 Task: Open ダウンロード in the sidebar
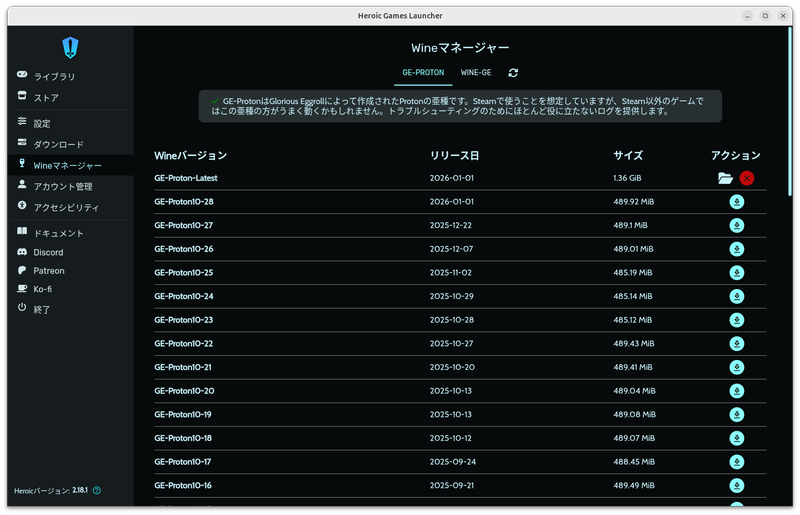click(x=70, y=144)
